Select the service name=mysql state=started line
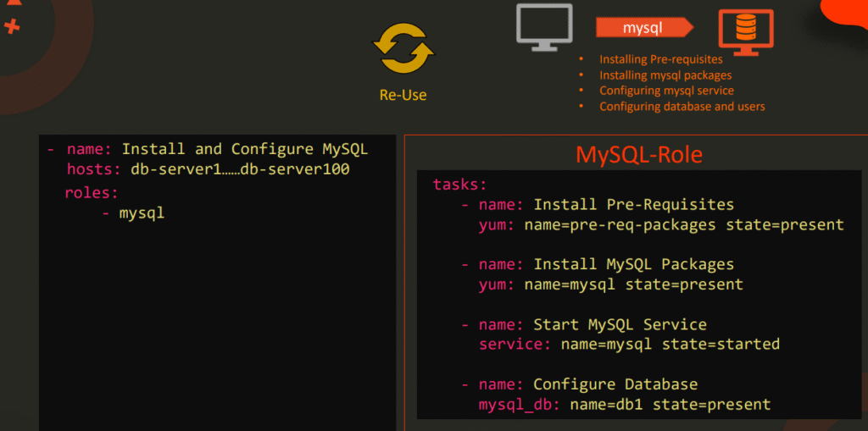This screenshot has width=868, height=431. [x=629, y=344]
